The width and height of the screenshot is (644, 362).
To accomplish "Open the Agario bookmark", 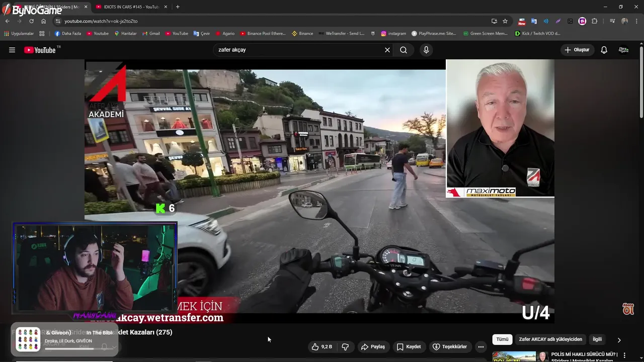I will pos(225,34).
